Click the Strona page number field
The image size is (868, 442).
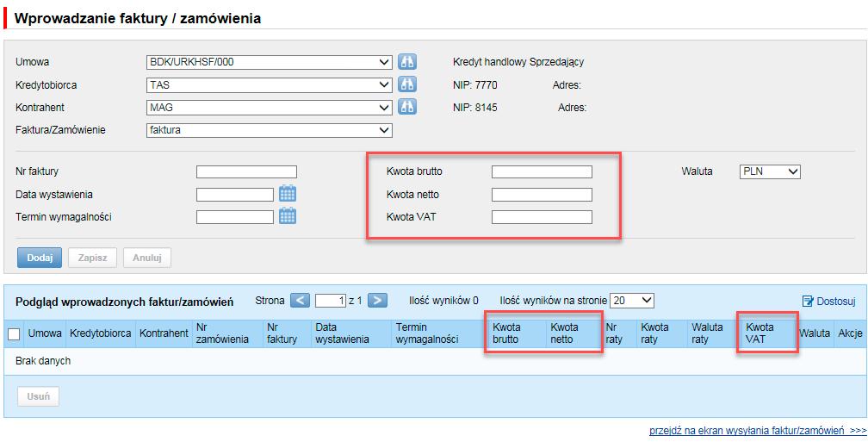[x=331, y=301]
